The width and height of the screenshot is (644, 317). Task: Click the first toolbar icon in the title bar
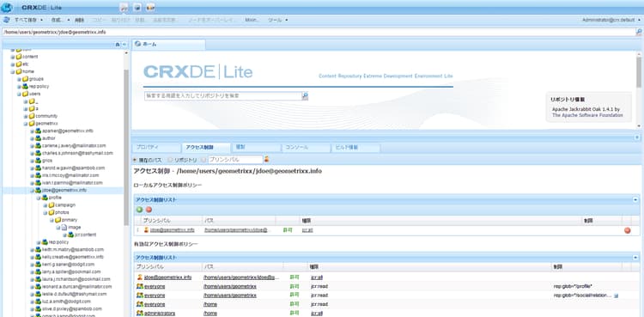coord(125,7)
